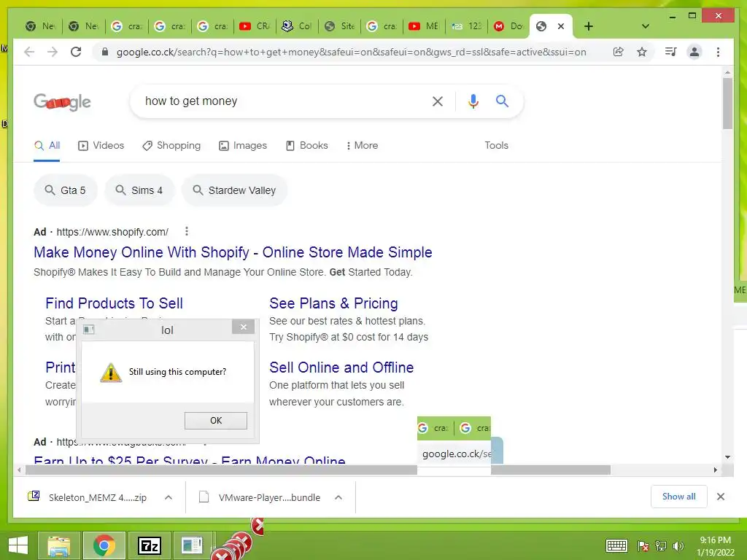Choose the Gta 5 suggestion chip
Image resolution: width=747 pixels, height=560 pixels.
tap(66, 190)
